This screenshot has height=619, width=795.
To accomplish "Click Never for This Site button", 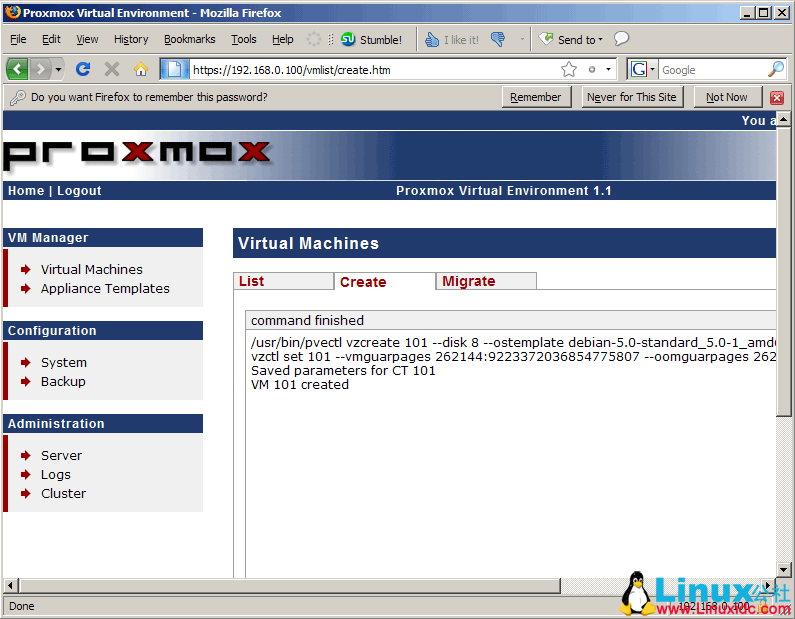I will (632, 97).
